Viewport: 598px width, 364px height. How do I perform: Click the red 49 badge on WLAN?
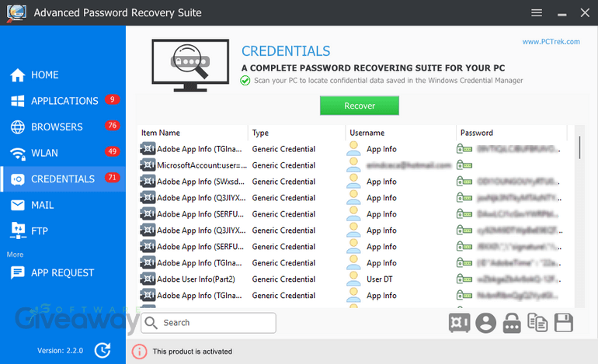tap(112, 151)
